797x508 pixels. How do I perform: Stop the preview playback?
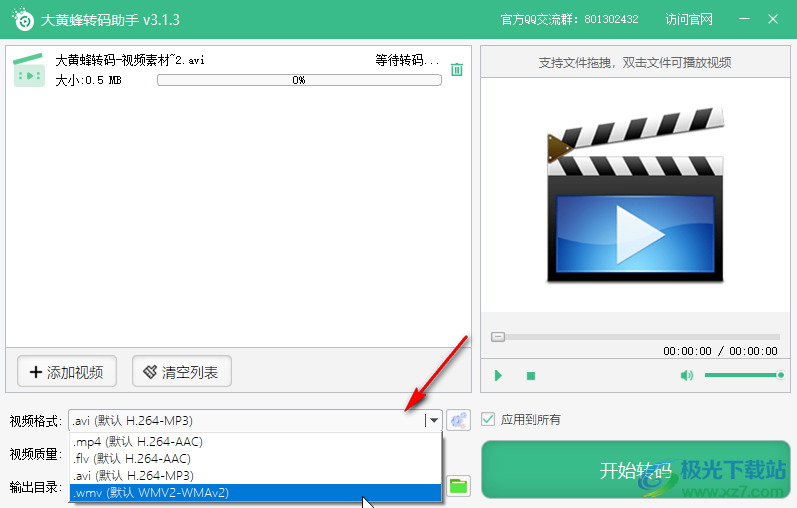coord(531,376)
